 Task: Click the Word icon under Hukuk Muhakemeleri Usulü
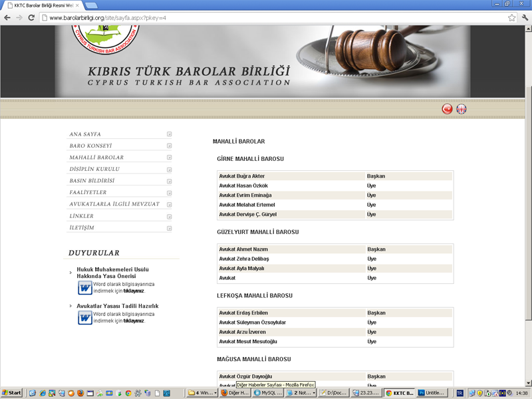click(x=85, y=288)
